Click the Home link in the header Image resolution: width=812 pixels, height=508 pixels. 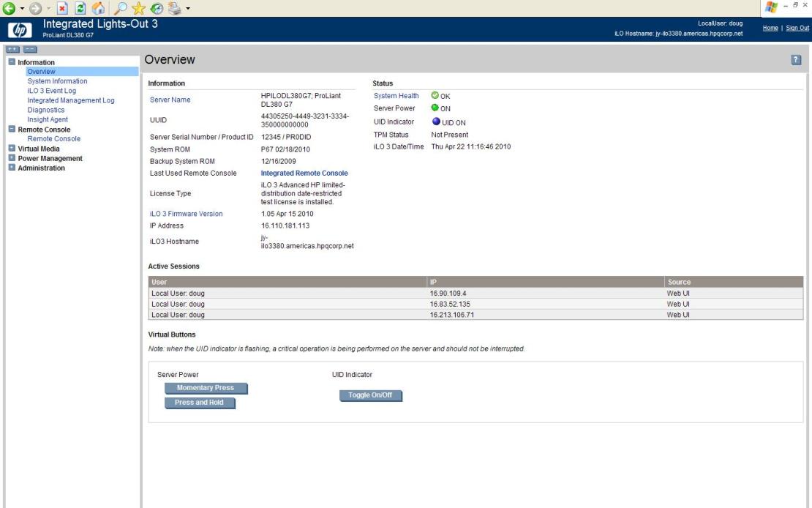click(770, 28)
